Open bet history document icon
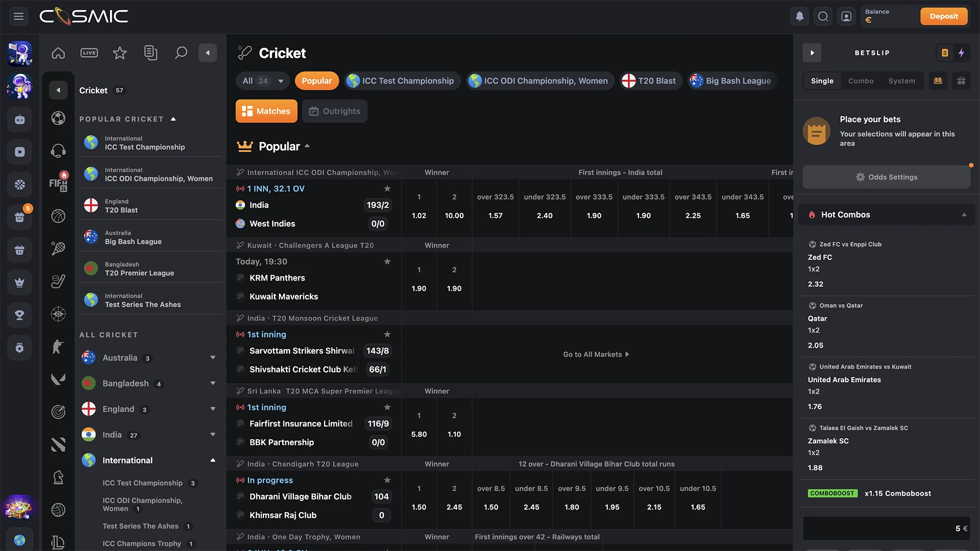 point(150,53)
